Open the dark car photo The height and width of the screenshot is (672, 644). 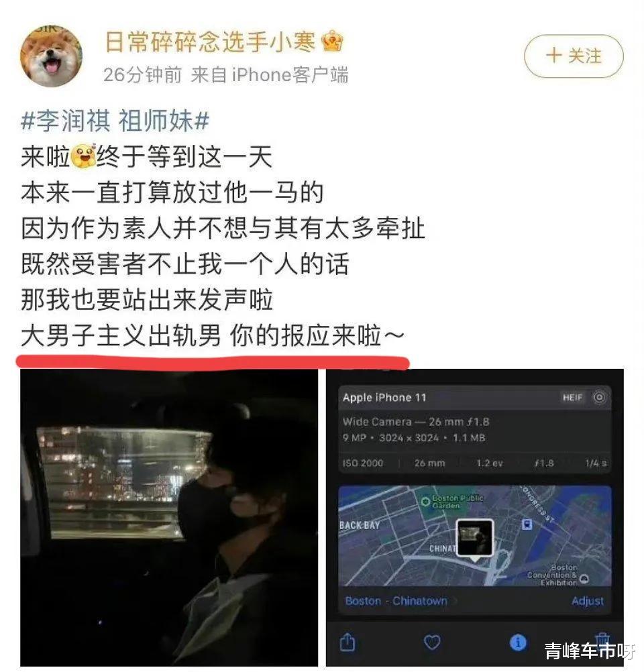[x=169, y=517]
